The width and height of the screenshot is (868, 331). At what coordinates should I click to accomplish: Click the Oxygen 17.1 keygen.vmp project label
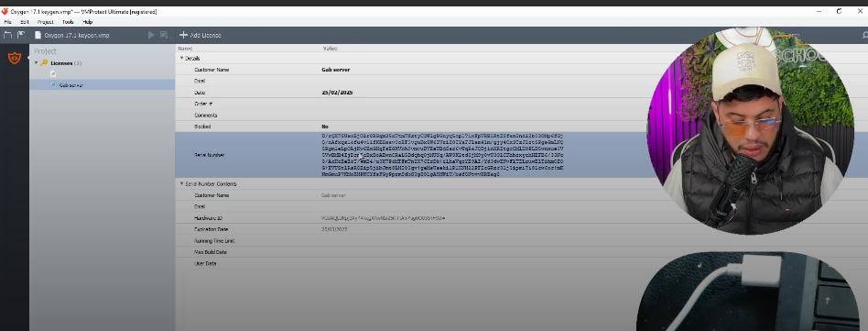(77, 35)
